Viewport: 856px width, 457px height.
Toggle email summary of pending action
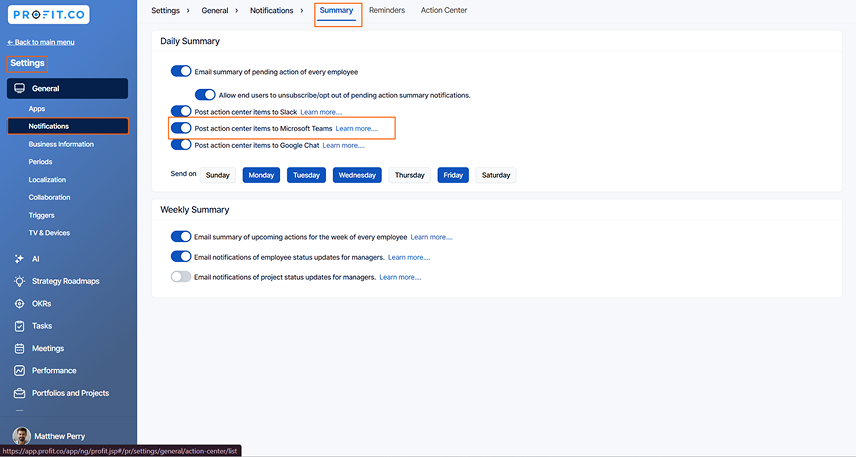[181, 71]
